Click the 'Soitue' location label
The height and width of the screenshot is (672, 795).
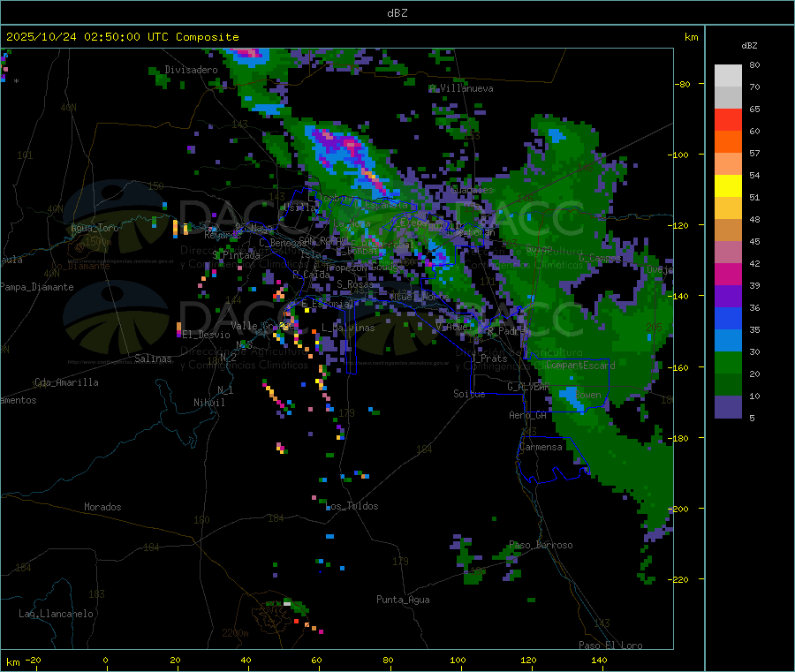tap(469, 394)
